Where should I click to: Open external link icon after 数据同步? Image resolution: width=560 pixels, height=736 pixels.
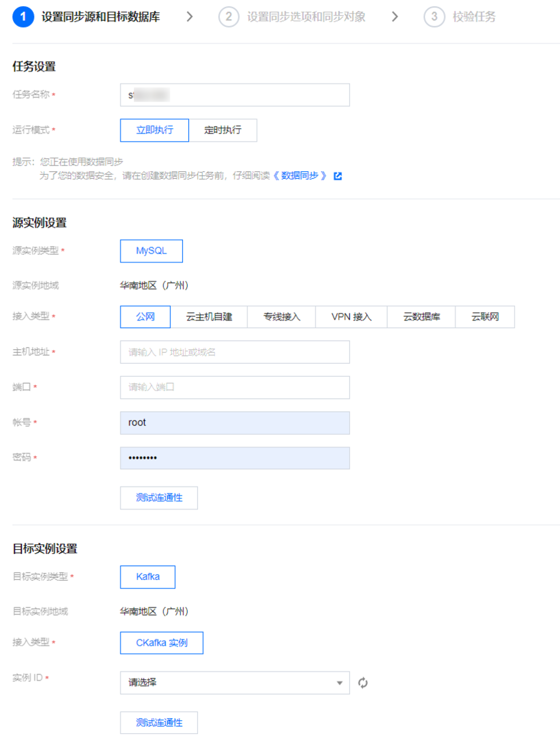point(338,176)
